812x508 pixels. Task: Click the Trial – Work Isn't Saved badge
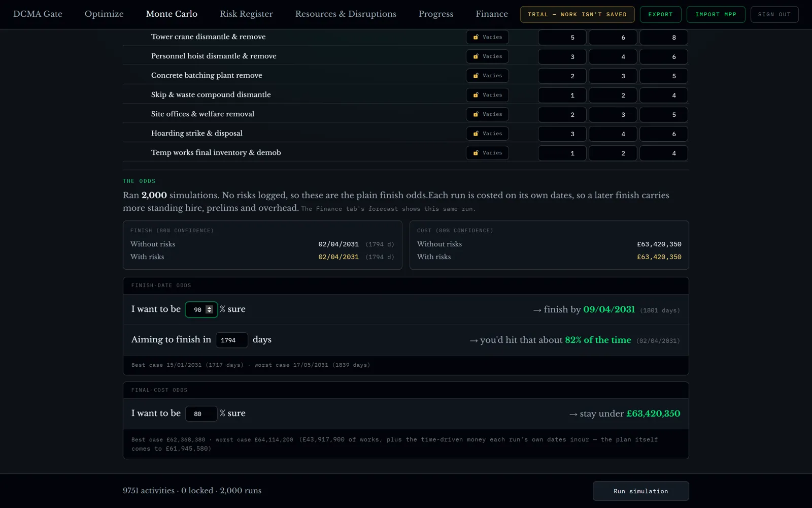click(577, 14)
